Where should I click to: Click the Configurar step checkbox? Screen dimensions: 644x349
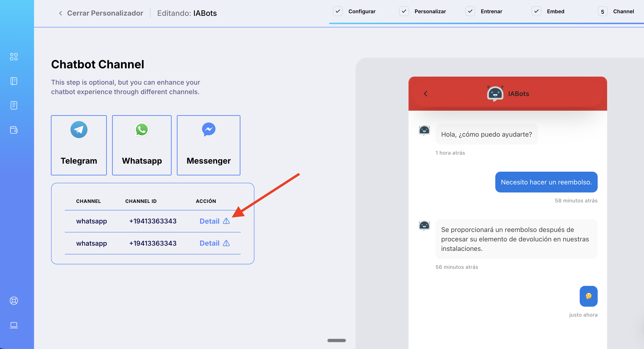[x=338, y=11]
